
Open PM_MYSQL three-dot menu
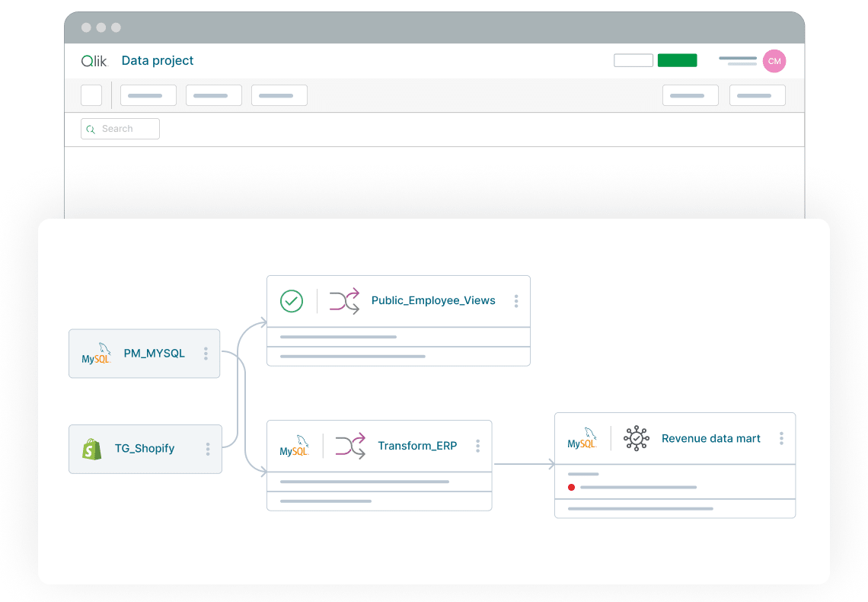coord(206,354)
